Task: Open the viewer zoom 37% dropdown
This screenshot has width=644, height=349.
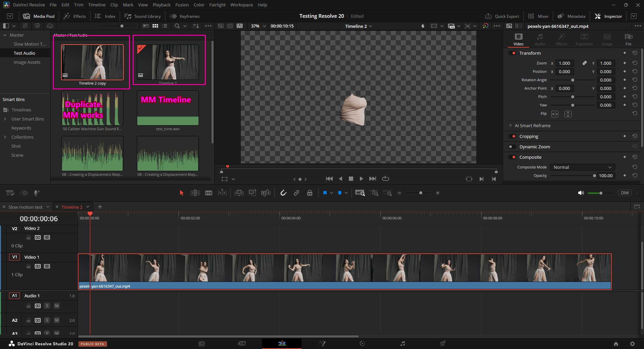Action: (259, 26)
